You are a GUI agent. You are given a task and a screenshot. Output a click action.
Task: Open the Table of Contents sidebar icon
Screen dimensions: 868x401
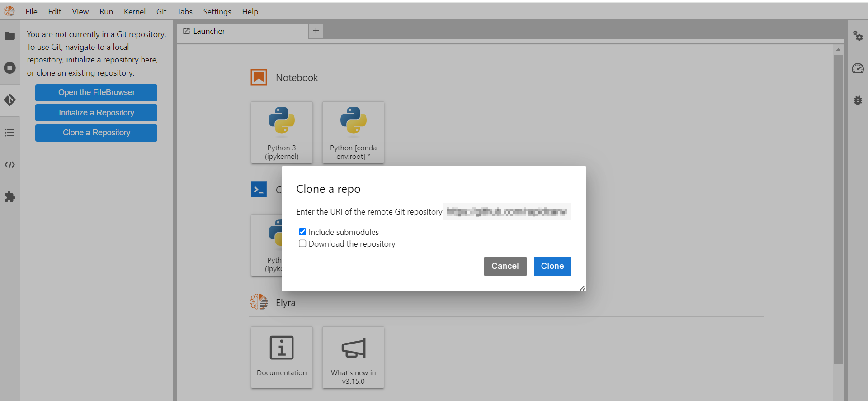tap(9, 133)
